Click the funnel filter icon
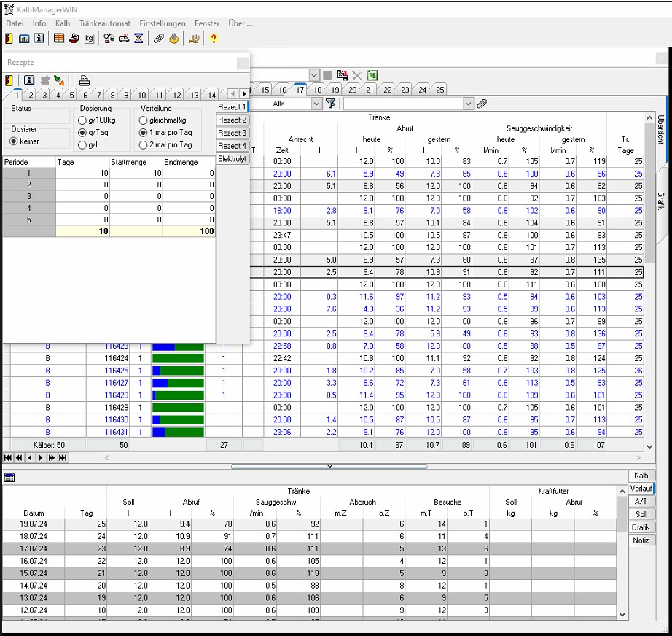Viewport: 672px width, 636px height. tap(331, 104)
